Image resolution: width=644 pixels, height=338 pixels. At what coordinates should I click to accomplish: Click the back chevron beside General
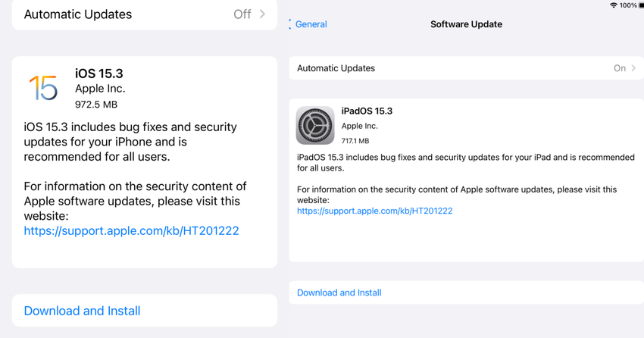[290, 24]
